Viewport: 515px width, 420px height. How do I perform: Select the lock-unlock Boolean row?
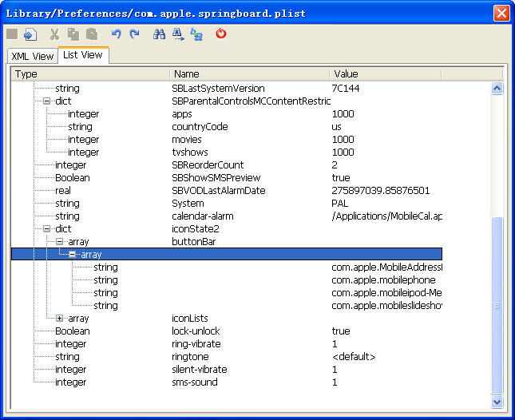coord(227,331)
